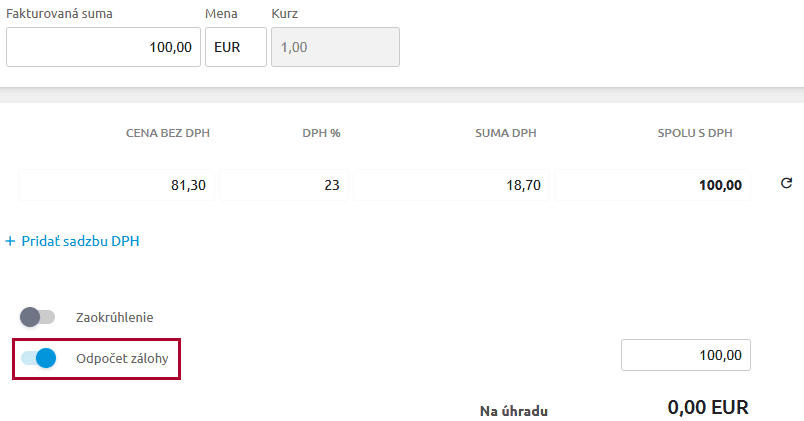Click the CENA BEZ DPH column header
The height and width of the screenshot is (421, 804).
click(167, 133)
